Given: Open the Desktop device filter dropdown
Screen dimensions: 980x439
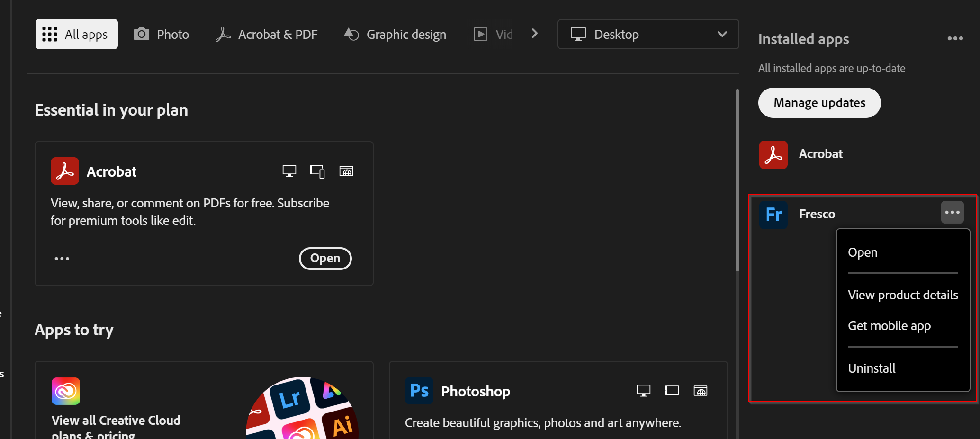Looking at the screenshot, I should pos(647,34).
